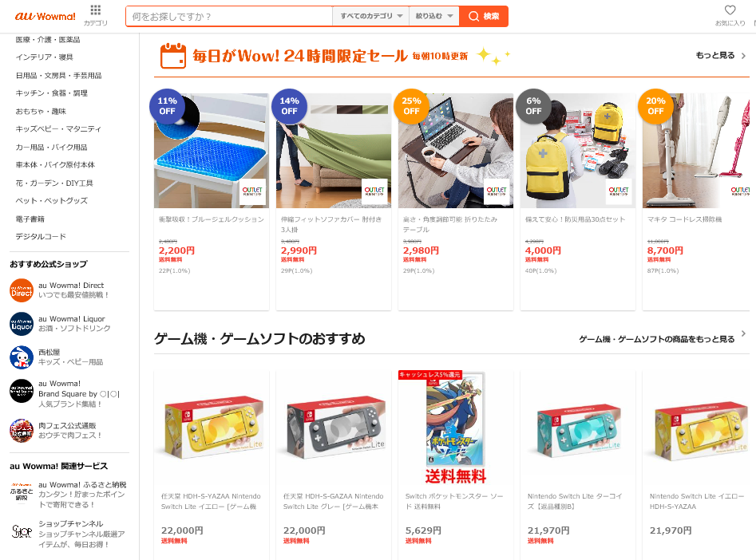Open the category grid icon

pyautogui.click(x=96, y=10)
